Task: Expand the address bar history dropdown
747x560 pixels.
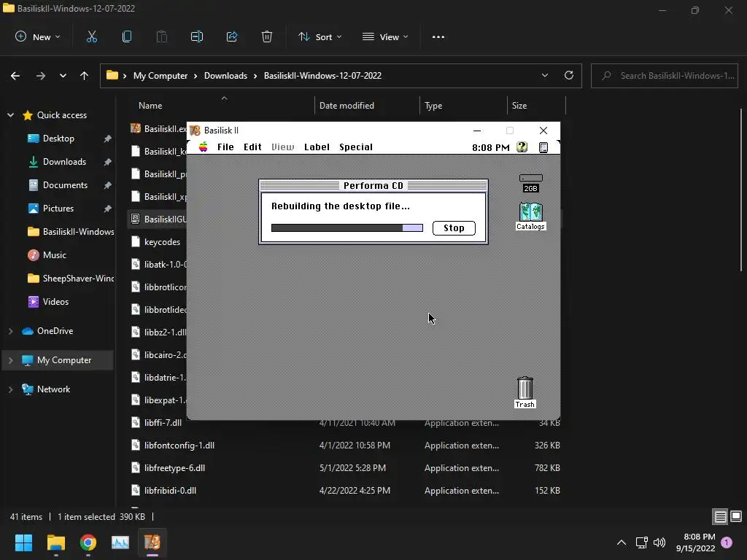Action: [x=544, y=75]
